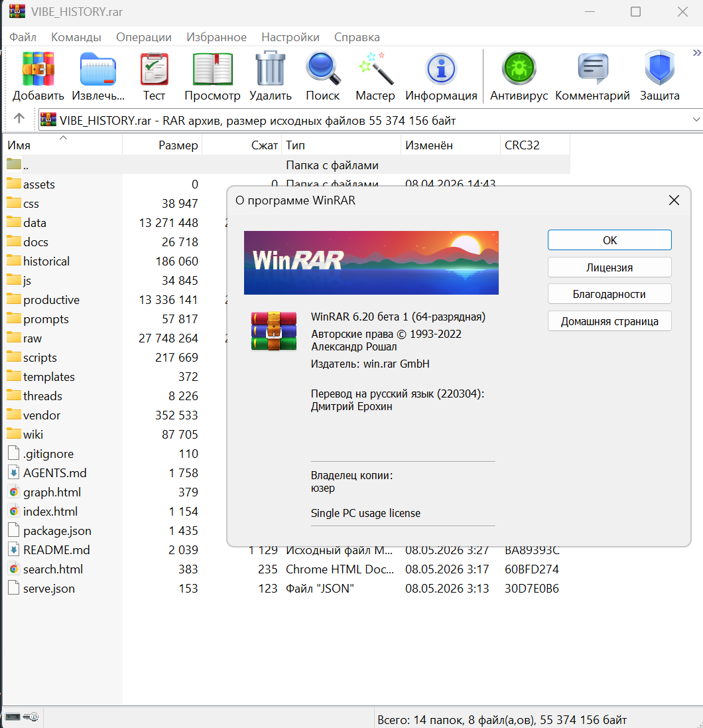Sort by the Имя column header
This screenshot has width=703, height=728.
pos(62,145)
